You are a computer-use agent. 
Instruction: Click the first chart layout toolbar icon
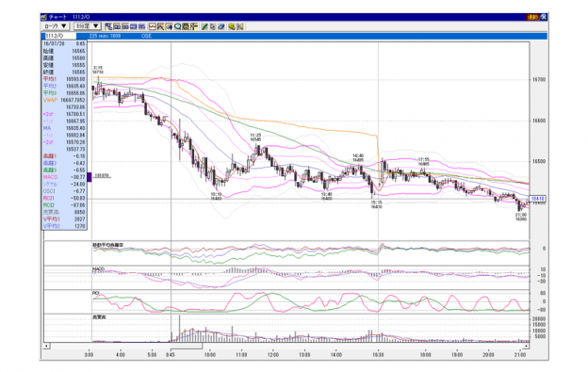coord(108,26)
